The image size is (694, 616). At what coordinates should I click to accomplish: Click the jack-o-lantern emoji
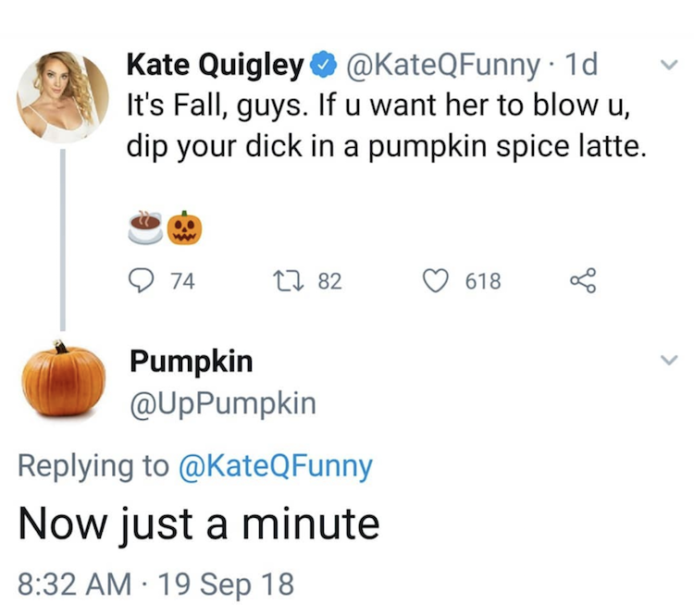186,228
